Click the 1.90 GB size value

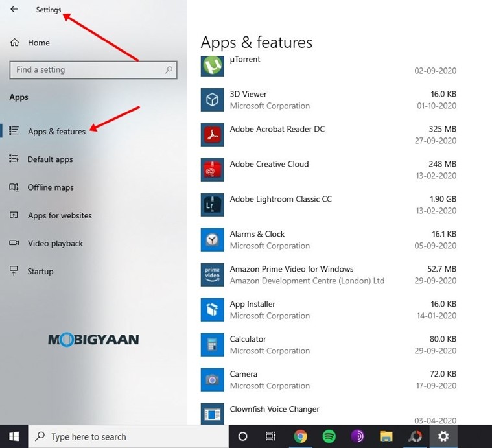pyautogui.click(x=443, y=199)
